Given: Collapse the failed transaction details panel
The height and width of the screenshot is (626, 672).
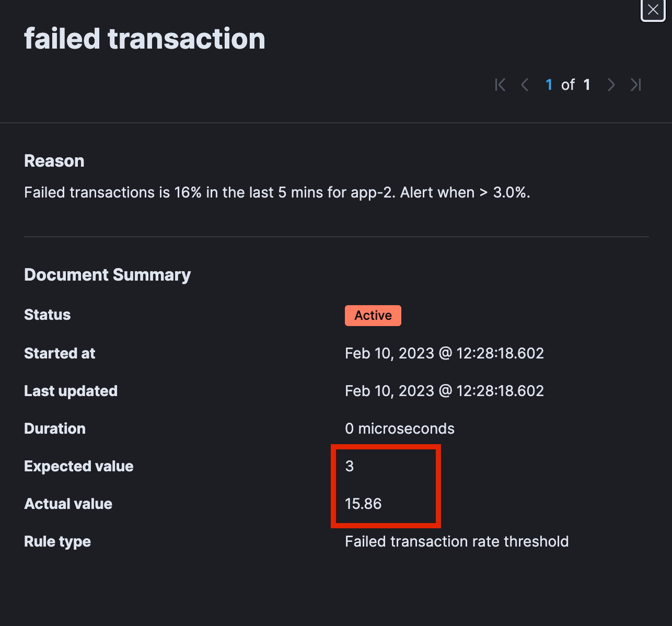Looking at the screenshot, I should tap(653, 9).
